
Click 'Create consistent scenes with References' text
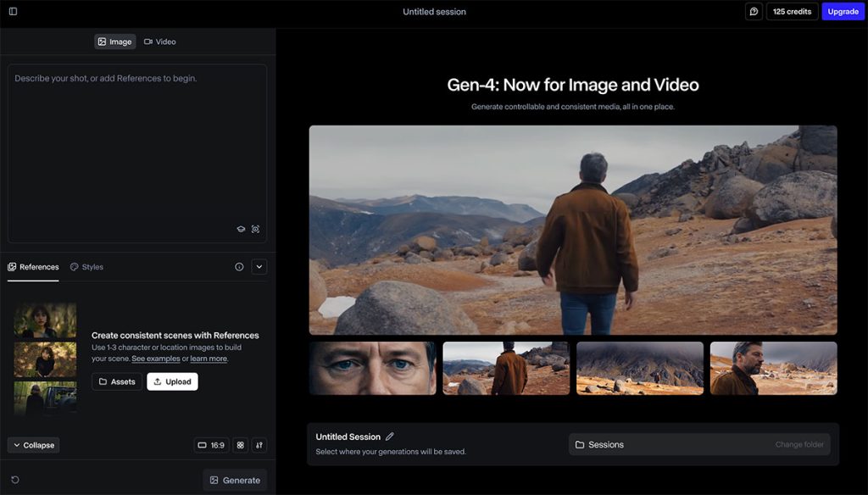click(x=175, y=336)
